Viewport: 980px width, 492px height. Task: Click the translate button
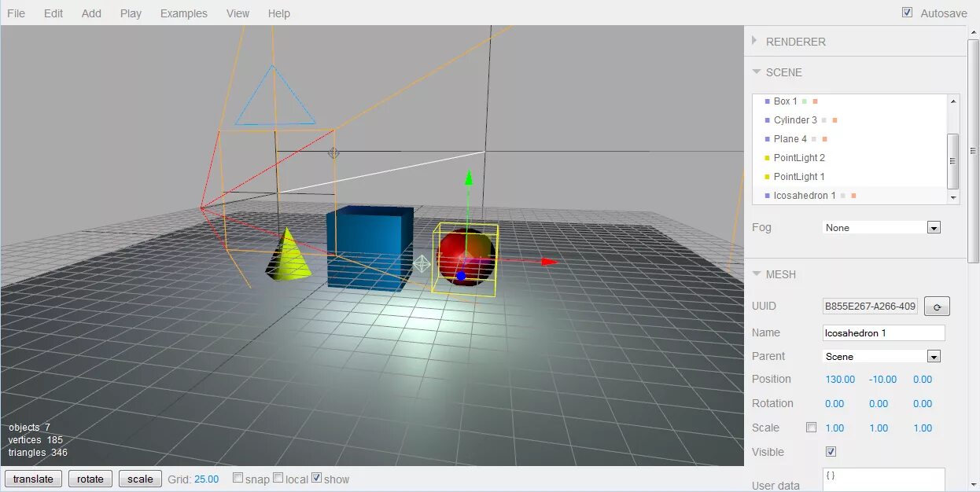coord(34,479)
